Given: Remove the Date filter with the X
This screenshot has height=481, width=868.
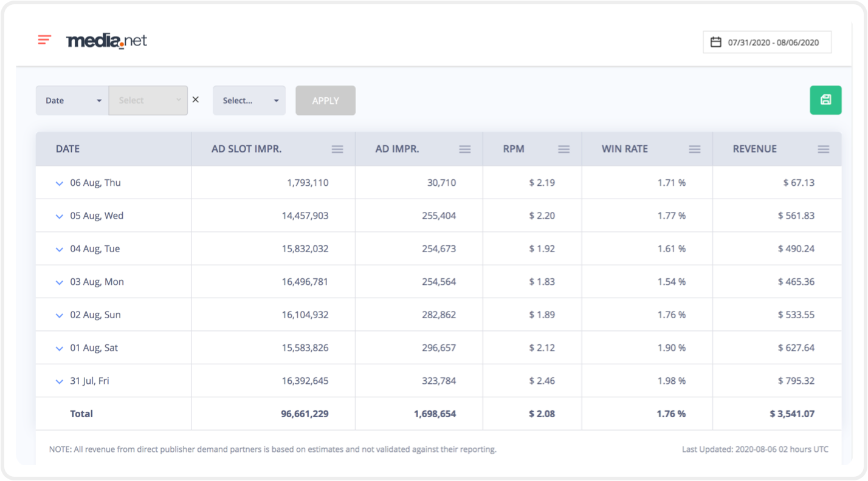Looking at the screenshot, I should pyautogui.click(x=195, y=100).
